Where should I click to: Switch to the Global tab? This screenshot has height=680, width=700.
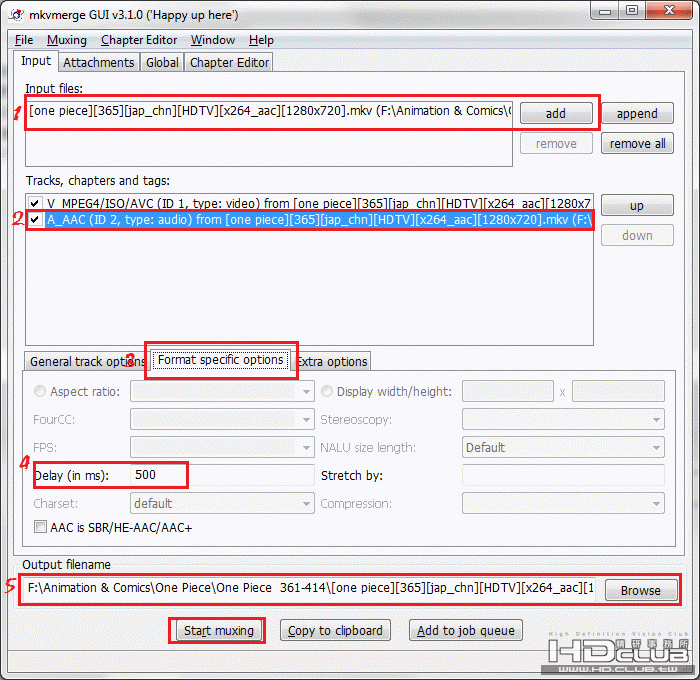[162, 63]
